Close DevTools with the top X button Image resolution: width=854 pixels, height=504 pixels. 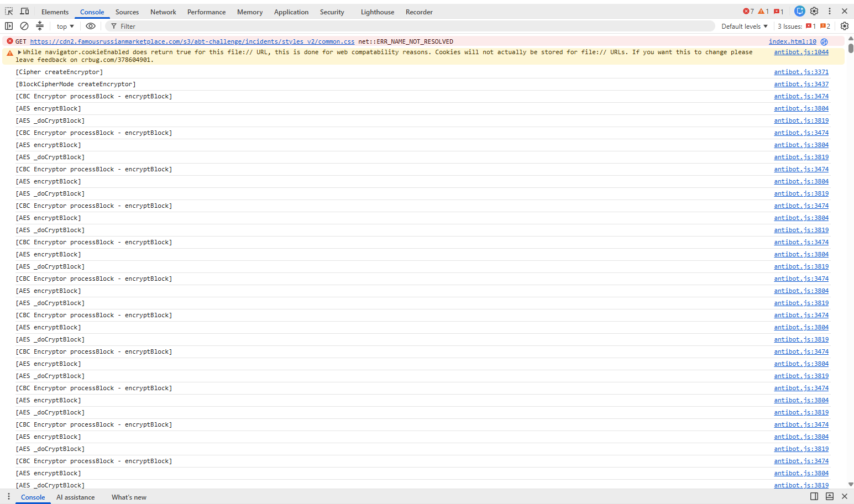point(845,11)
